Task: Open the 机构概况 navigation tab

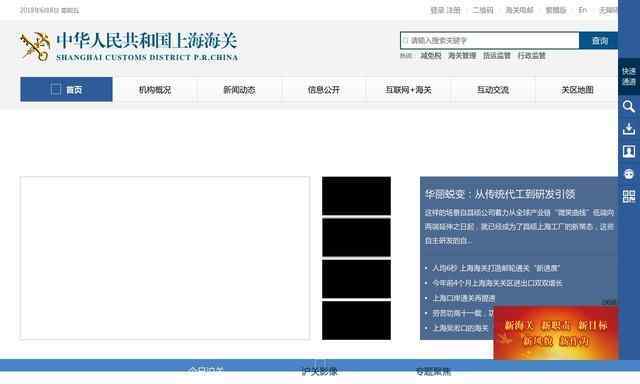Action: coord(155,90)
